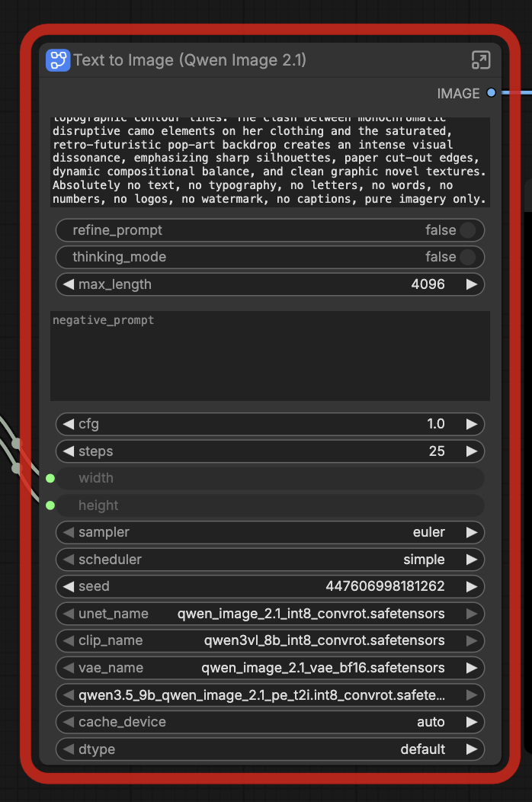
Task: Select next vae_name with the right arrow
Action: 472,668
